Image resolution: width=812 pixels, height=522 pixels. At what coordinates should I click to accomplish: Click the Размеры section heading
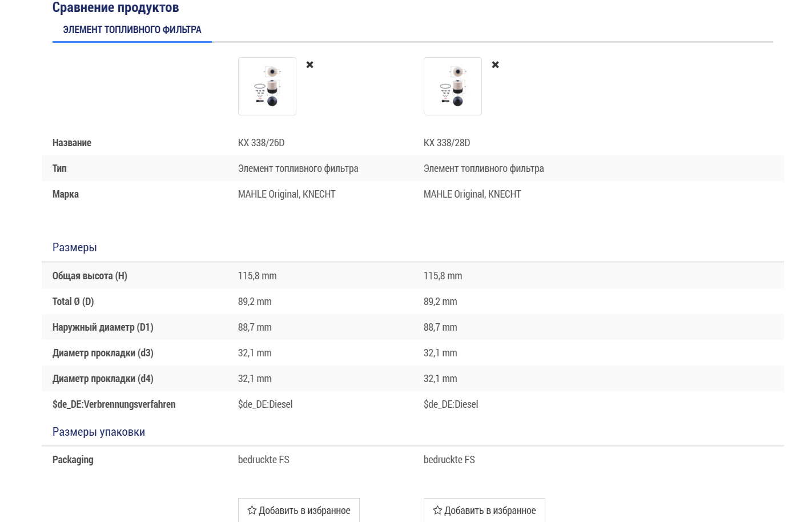tap(75, 247)
